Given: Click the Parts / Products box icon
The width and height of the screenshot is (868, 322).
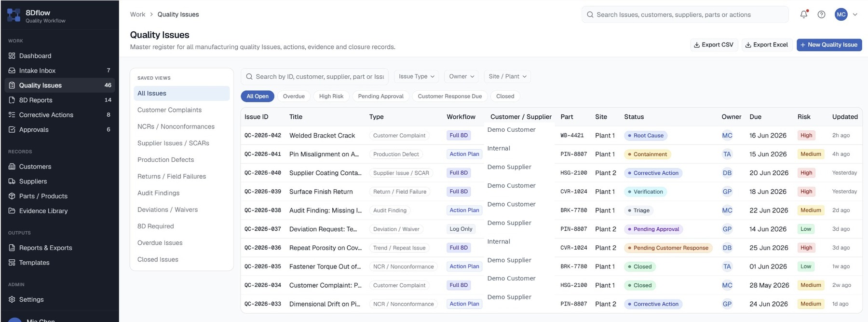Looking at the screenshot, I should tap(12, 196).
